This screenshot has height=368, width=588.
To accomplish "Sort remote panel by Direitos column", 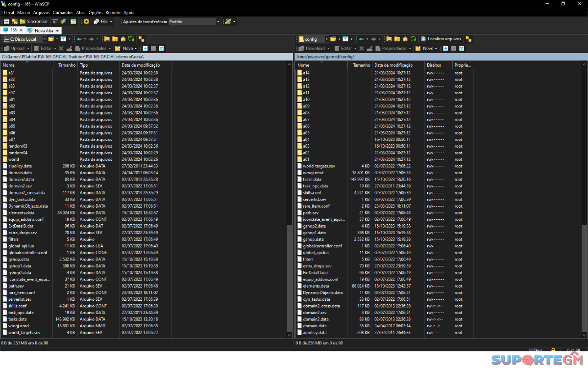I will [439, 65].
